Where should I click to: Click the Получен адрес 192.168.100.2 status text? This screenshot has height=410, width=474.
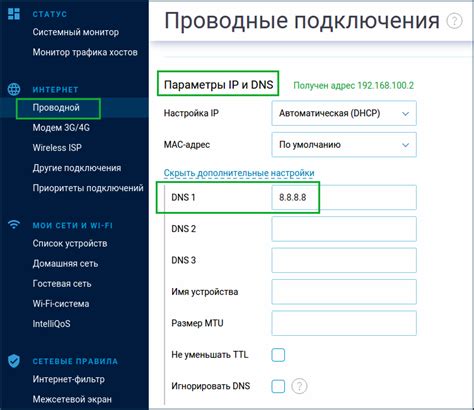coord(353,86)
